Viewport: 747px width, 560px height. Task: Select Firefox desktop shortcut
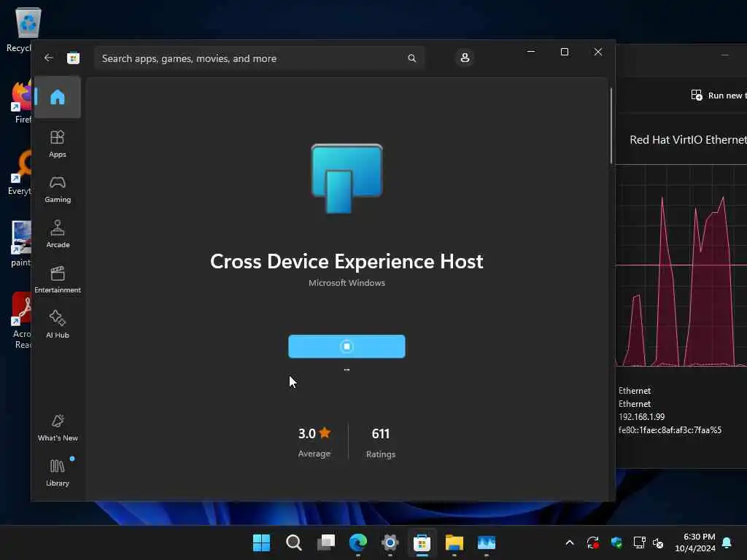[21, 102]
